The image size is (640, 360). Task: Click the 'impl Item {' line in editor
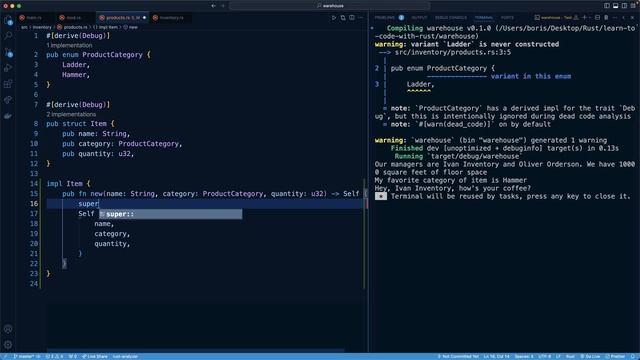[x=68, y=184]
